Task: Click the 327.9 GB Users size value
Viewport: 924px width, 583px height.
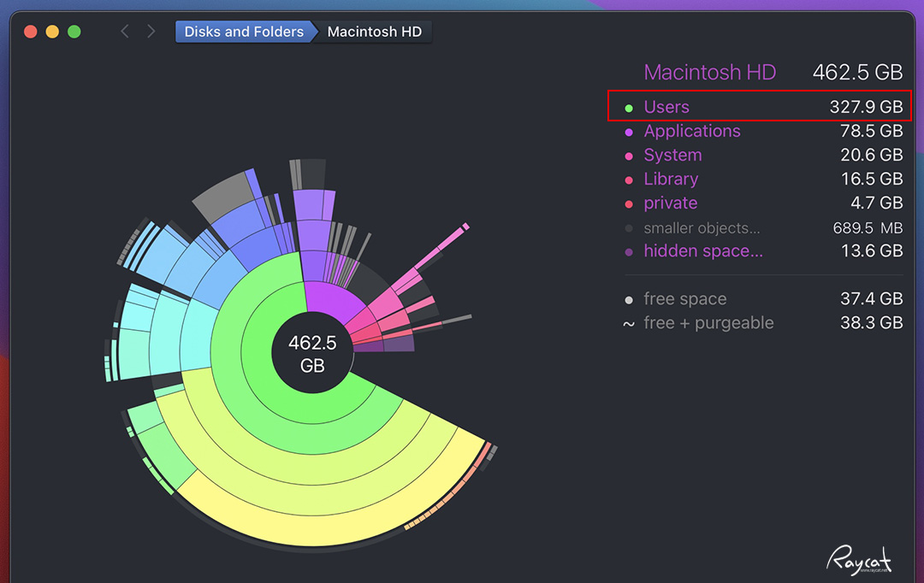Action: (866, 107)
